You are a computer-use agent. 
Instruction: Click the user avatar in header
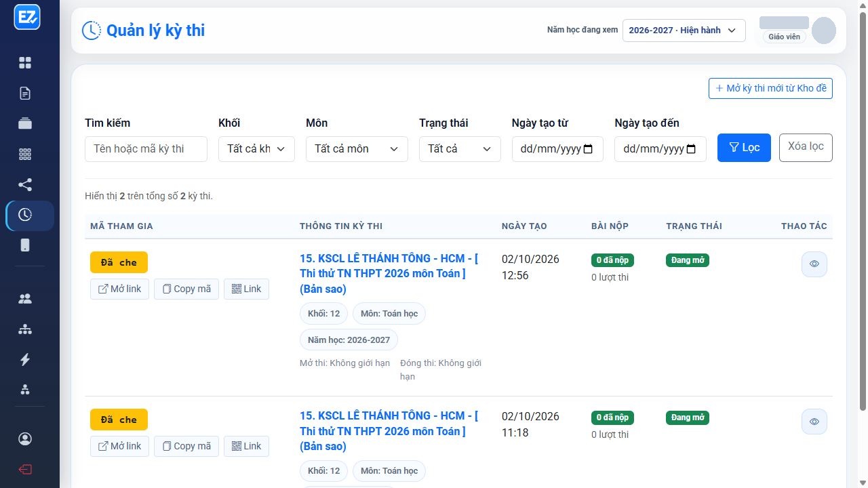point(824,30)
